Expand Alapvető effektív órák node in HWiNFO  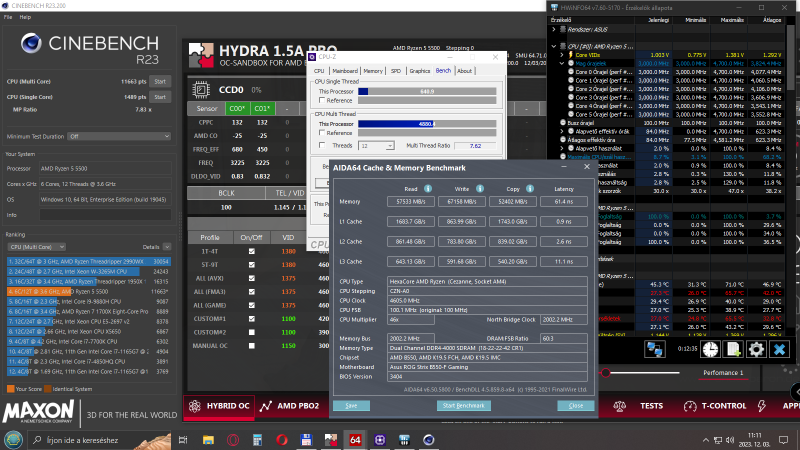[x=562, y=131]
